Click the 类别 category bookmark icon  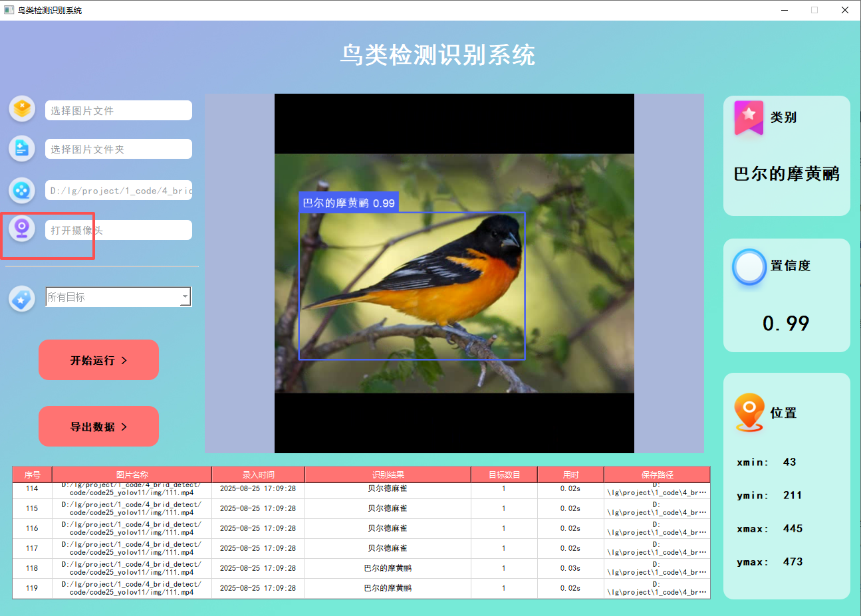[x=749, y=118]
